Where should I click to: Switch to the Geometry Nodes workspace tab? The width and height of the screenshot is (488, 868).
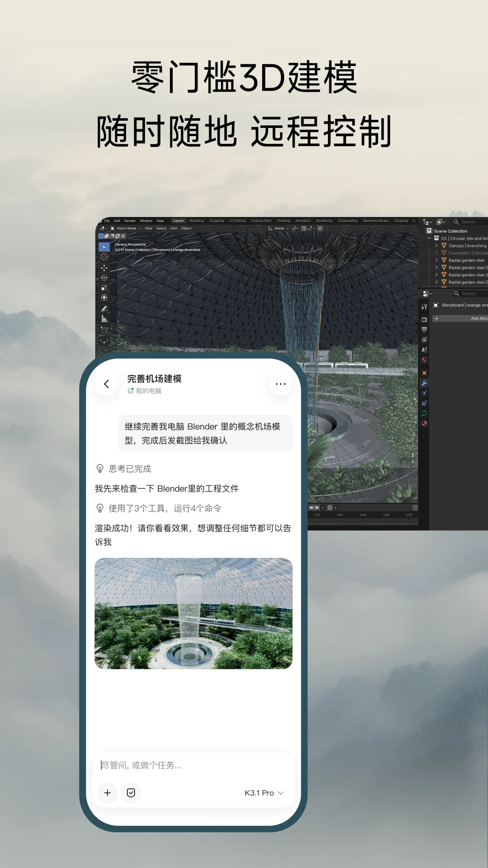click(x=376, y=221)
